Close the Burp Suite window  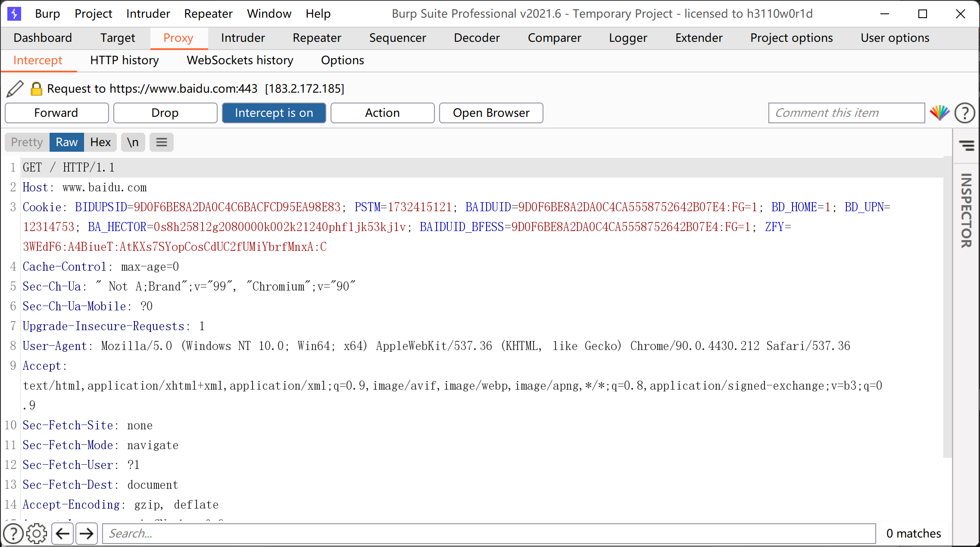(961, 14)
